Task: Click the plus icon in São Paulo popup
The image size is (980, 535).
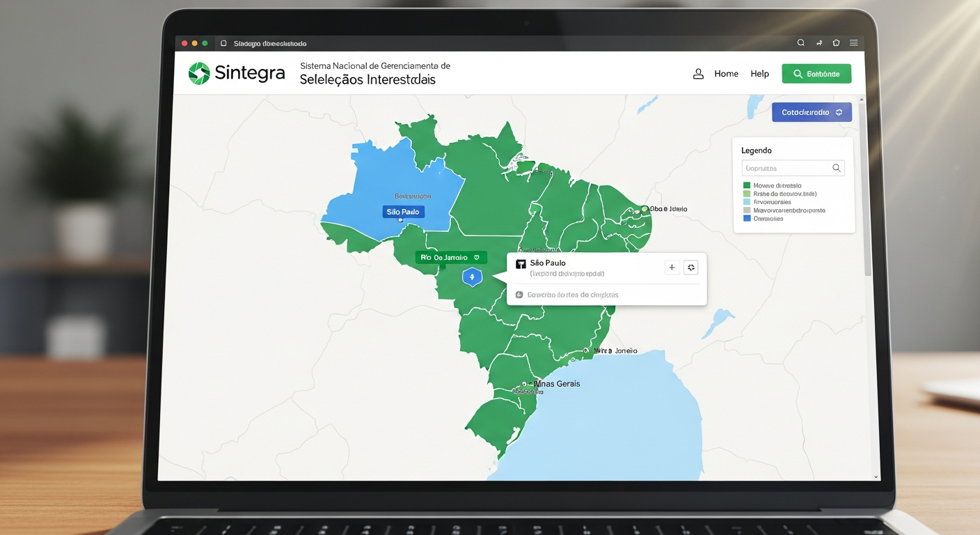Action: (672, 267)
